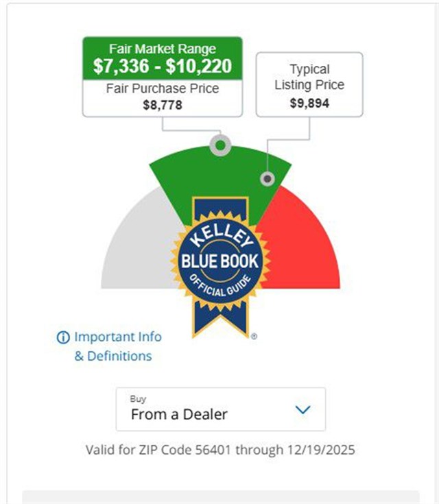Click the registered trademark symbol beside the badge
439x504 pixels.
254,337
